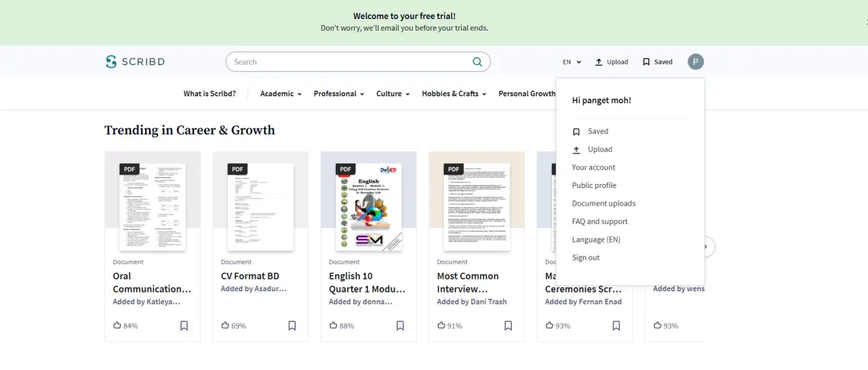Bookmark the English 10 Quarter 1 document

coord(400,326)
